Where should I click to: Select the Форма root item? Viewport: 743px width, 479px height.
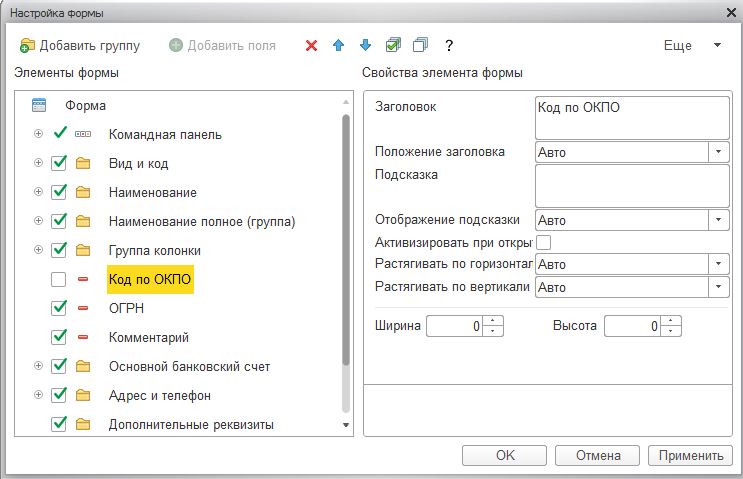(x=85, y=105)
